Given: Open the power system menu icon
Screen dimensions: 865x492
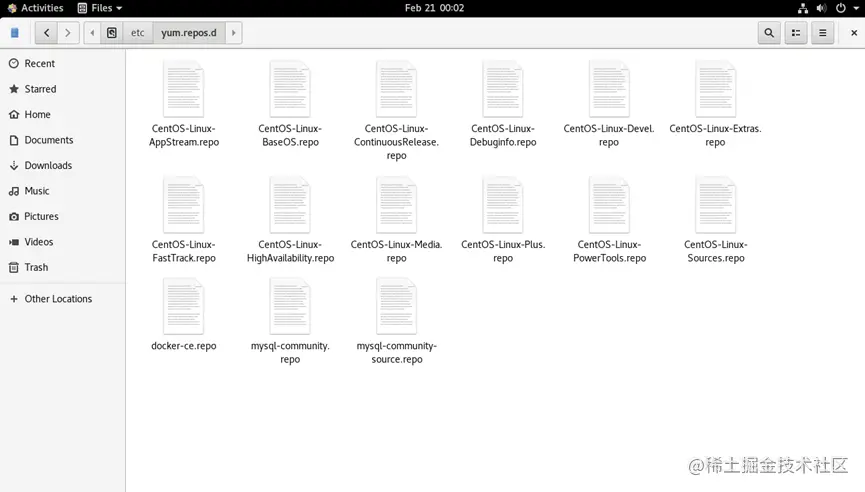Looking at the screenshot, I should tap(841, 8).
